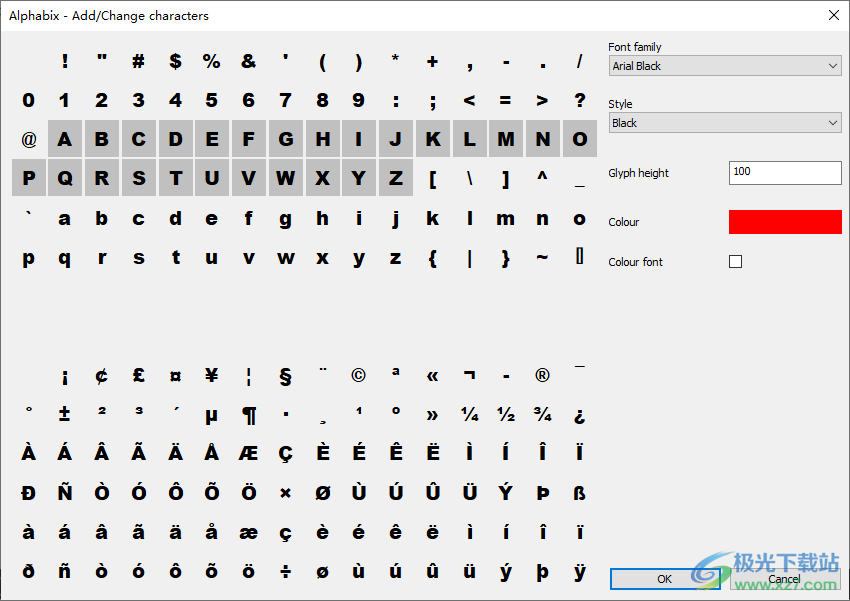This screenshot has width=850, height=601.
Task: Toggle the highlighted uppercase P glyph
Action: pyautogui.click(x=29, y=177)
